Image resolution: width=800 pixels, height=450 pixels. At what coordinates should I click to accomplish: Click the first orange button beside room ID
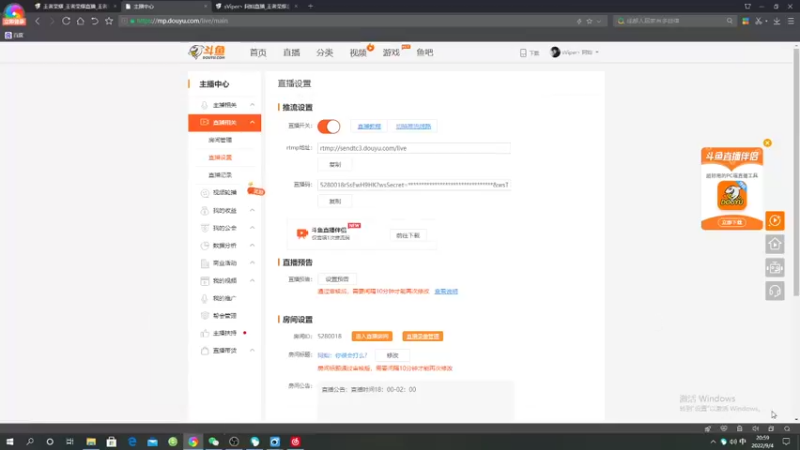click(372, 336)
